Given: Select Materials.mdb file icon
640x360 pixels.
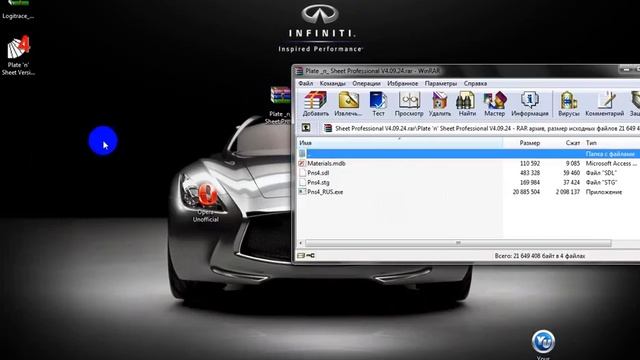Looking at the screenshot, I should pyautogui.click(x=302, y=163).
